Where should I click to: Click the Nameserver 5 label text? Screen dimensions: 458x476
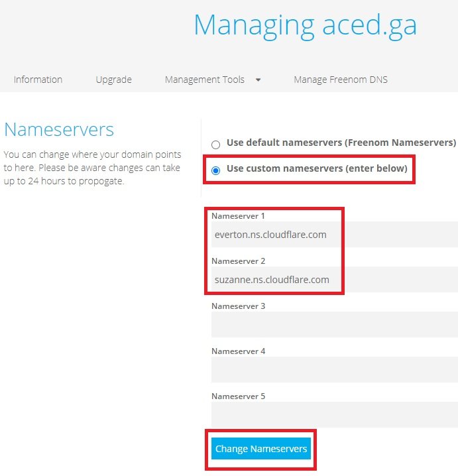[x=238, y=396]
